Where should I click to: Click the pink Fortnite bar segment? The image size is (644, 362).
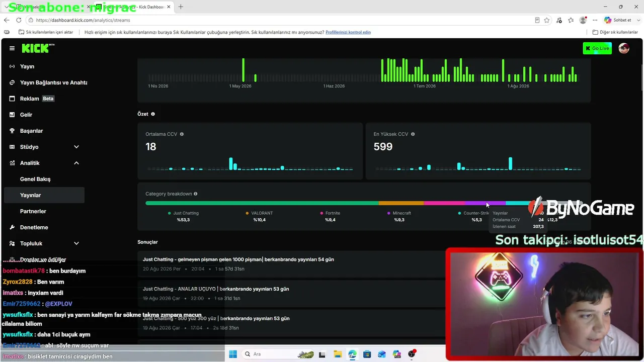(x=445, y=203)
